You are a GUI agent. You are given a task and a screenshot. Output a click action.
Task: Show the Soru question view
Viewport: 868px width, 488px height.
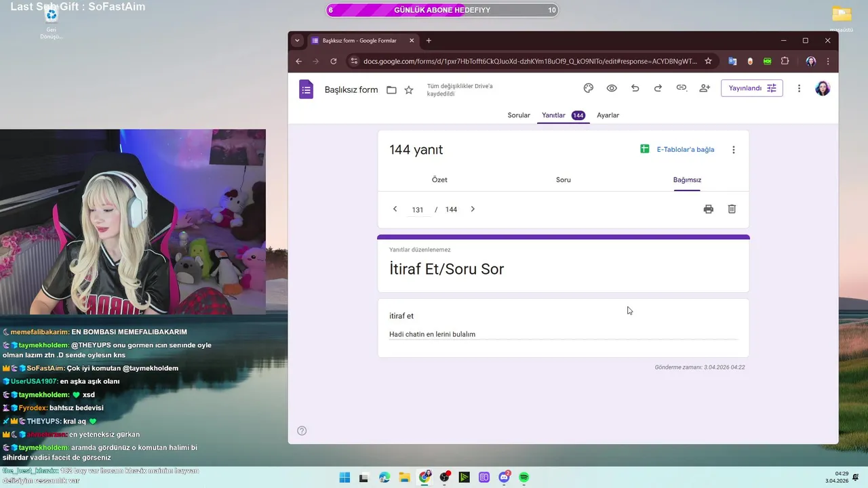point(564,180)
